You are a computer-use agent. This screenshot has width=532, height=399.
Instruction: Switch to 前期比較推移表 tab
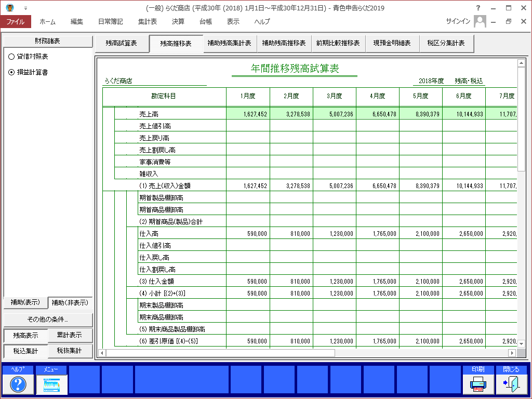pos(338,44)
